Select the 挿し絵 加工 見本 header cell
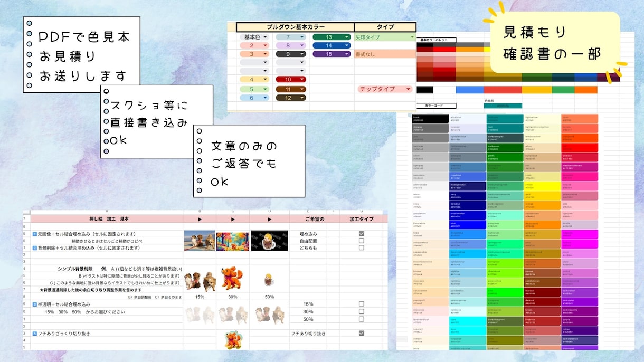The image size is (644, 362). (107, 218)
